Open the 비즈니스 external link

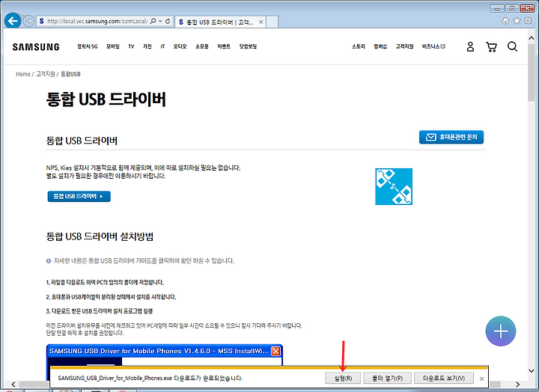[x=433, y=46]
